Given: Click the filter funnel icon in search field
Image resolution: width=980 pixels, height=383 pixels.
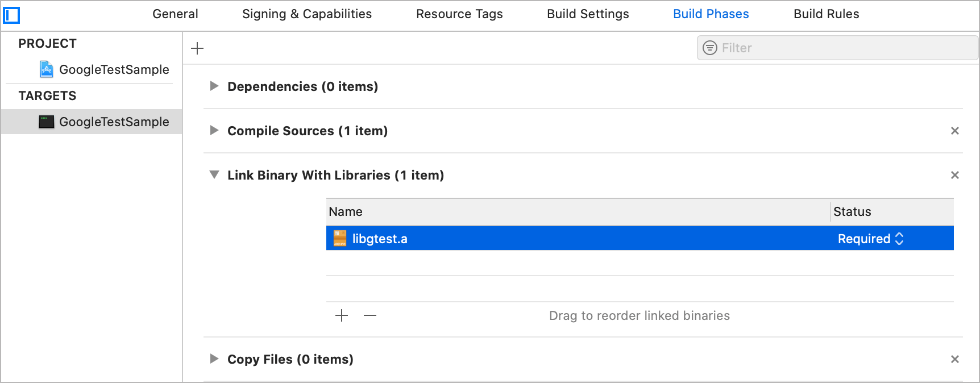Looking at the screenshot, I should click(x=709, y=48).
